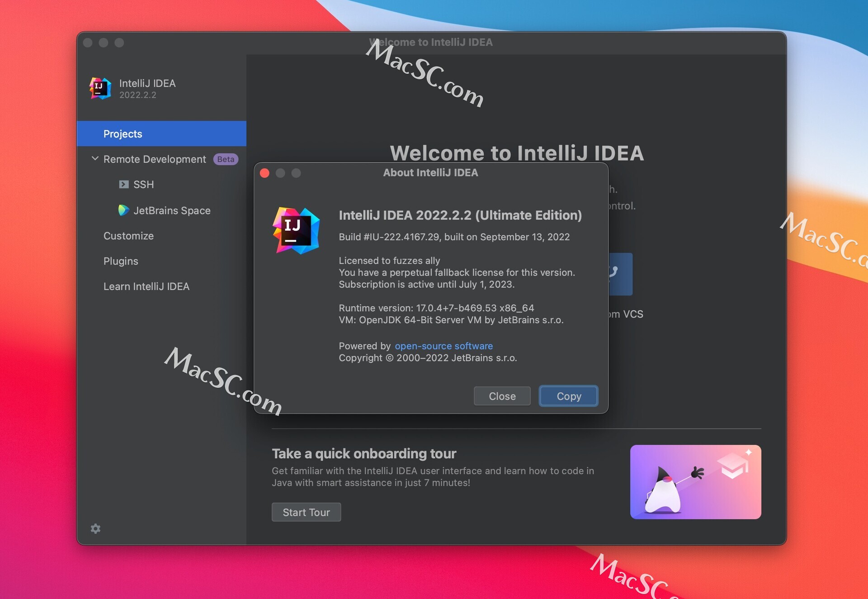Select JetBrains Space in the sidebar

pos(172,210)
